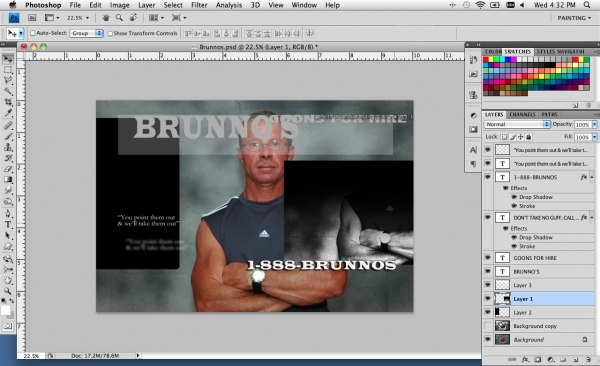
Task: Select the Zoom tool in the toolbox
Action: (x=8, y=291)
